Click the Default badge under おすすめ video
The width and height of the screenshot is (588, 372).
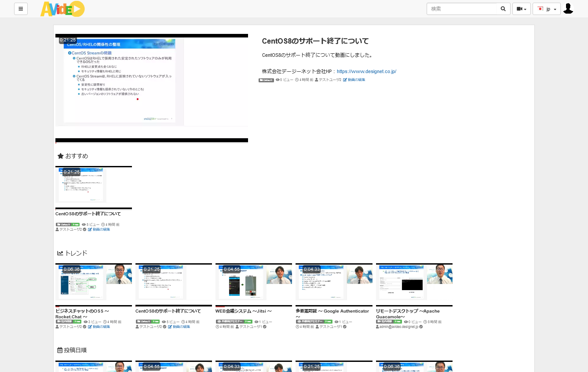[x=63, y=225]
